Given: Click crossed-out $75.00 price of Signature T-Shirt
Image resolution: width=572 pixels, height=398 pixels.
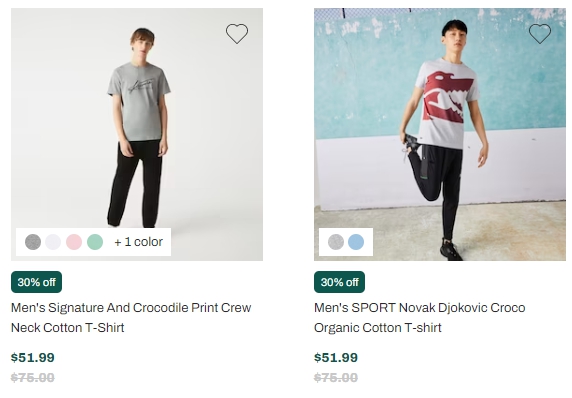Looking at the screenshot, I should pos(33,378).
